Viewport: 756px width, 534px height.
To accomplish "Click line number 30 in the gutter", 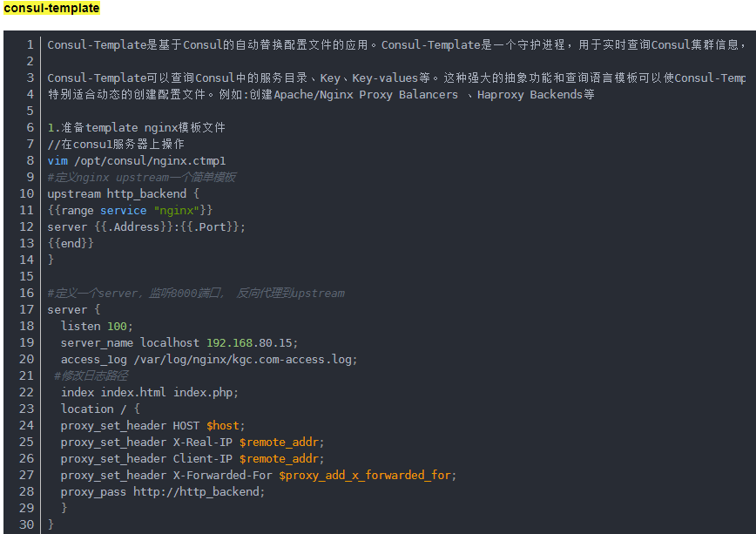I will (x=27, y=524).
